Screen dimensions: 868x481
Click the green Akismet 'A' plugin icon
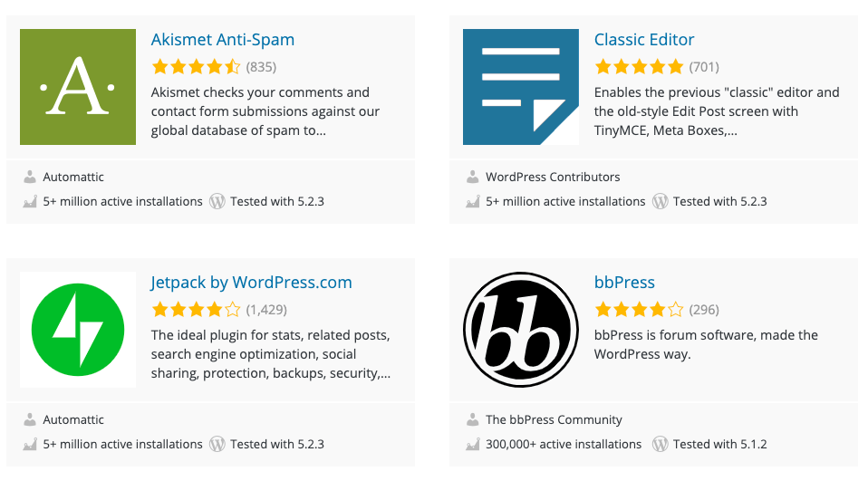point(77,87)
